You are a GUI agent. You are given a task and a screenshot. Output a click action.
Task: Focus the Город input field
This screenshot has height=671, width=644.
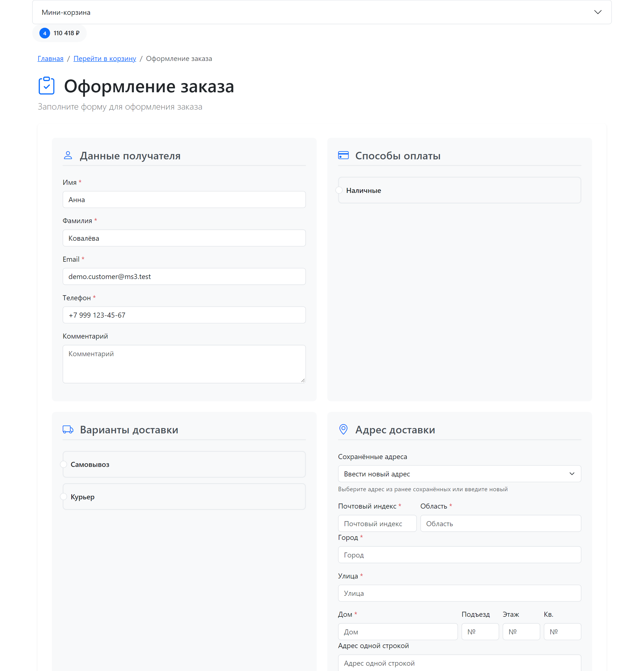(459, 555)
